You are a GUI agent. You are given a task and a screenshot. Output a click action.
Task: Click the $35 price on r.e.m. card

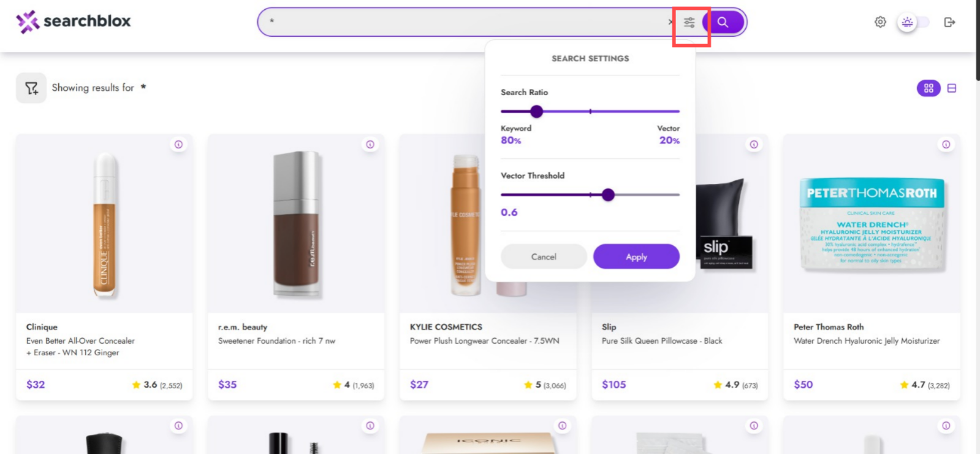(227, 385)
